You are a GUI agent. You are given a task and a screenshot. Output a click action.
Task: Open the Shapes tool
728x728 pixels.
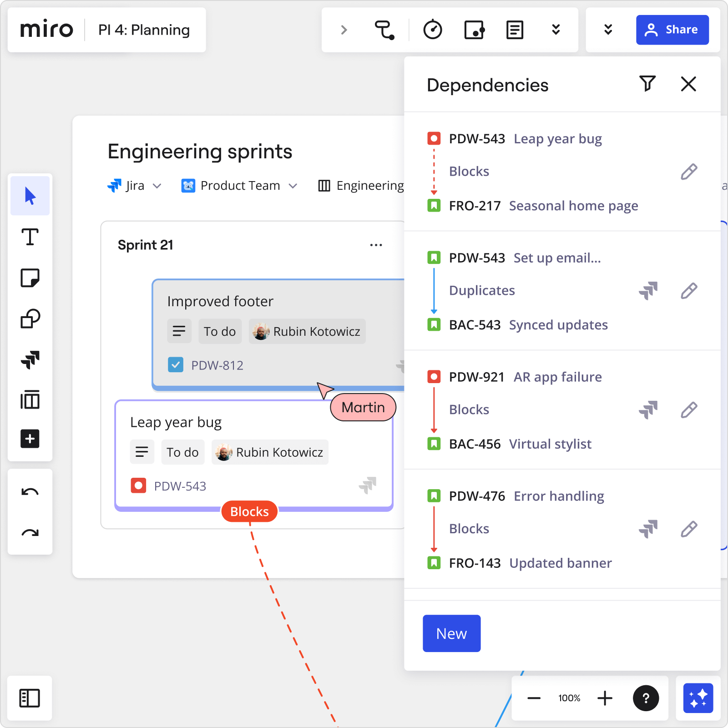click(x=30, y=318)
